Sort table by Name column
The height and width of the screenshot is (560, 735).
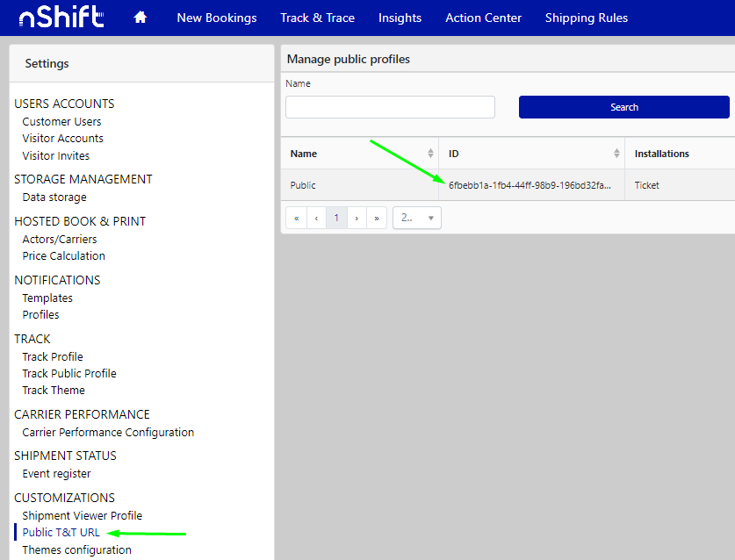[430, 154]
